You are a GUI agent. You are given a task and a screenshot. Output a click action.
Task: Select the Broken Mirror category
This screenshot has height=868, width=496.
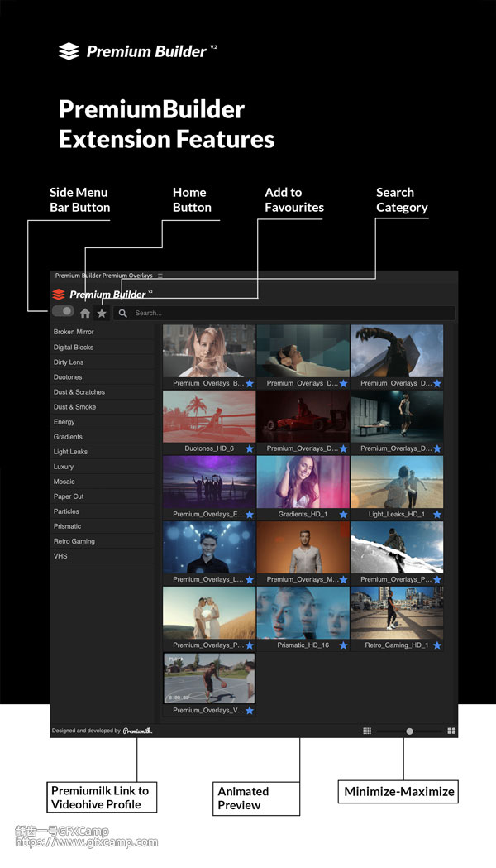[103, 332]
